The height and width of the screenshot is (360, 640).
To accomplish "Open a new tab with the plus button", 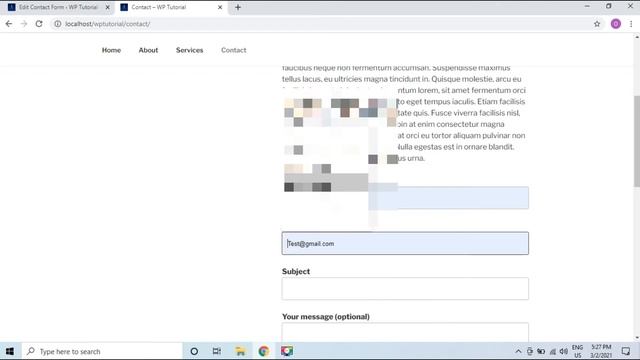I will [x=238, y=7].
